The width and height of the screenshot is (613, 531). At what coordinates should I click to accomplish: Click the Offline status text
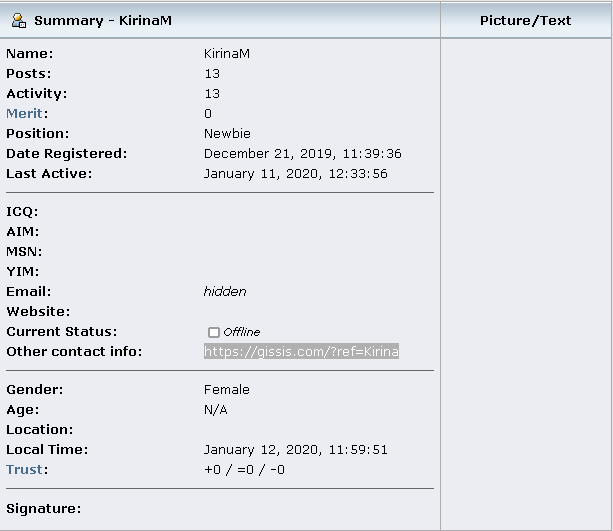(x=242, y=332)
